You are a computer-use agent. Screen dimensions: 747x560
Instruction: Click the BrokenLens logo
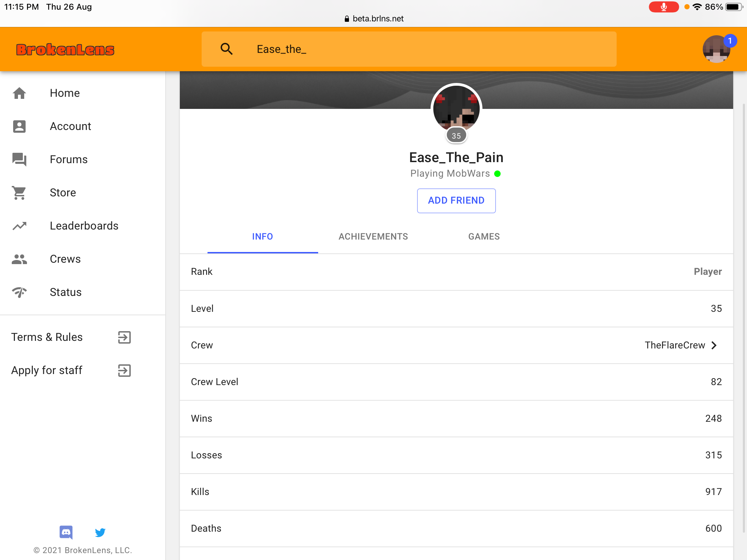pos(65,49)
